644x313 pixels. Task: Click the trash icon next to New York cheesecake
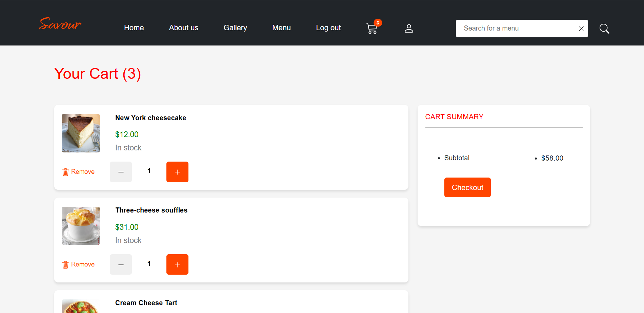[65, 172]
